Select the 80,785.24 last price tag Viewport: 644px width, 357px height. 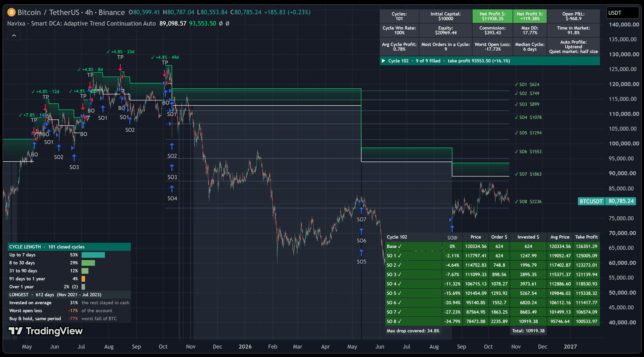pos(621,201)
